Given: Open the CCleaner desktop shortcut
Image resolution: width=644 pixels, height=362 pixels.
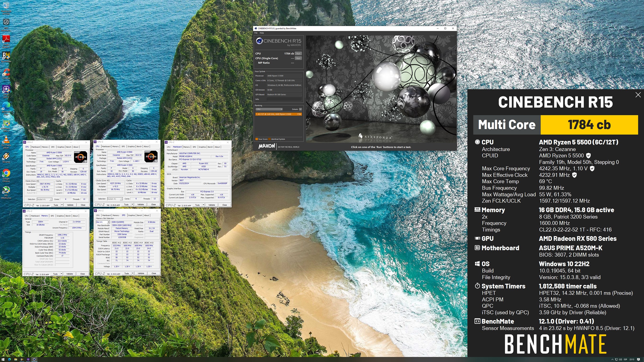Looking at the screenshot, I should 6,74.
